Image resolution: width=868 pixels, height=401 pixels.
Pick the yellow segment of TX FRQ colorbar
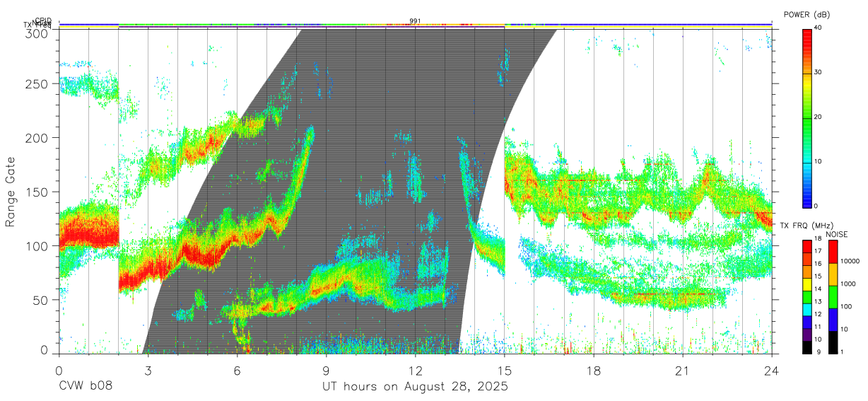click(807, 284)
